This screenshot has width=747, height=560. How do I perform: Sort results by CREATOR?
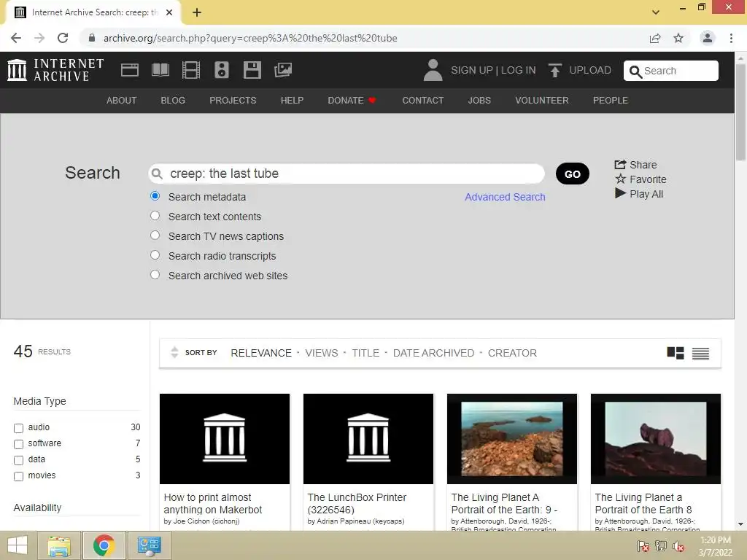[512, 353]
